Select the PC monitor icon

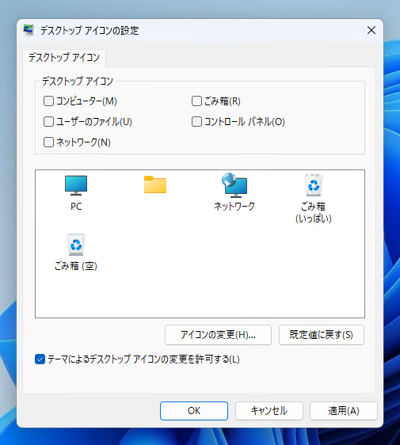(76, 185)
